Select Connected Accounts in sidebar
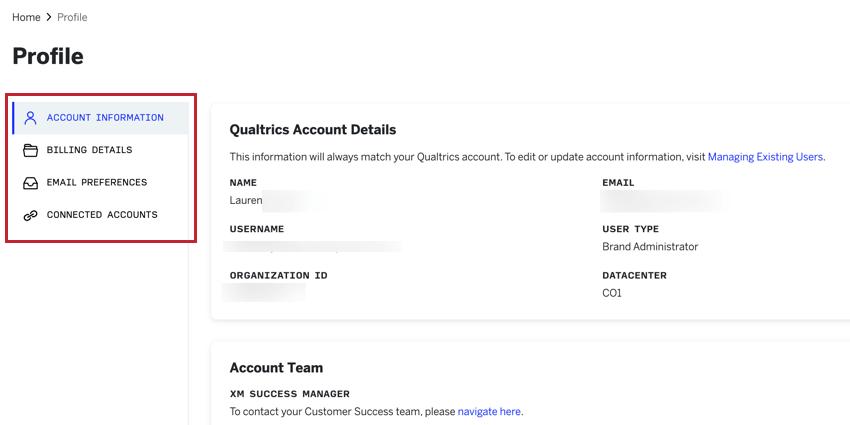 100,215
